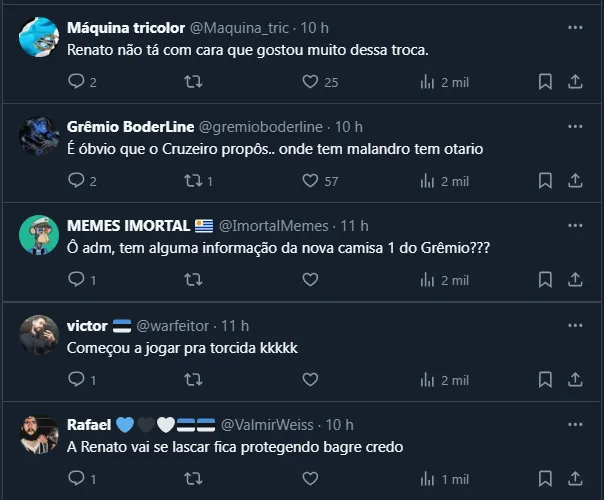Image resolution: width=604 pixels, height=500 pixels.
Task: View analytics of Rafael's tweet
Action: point(428,479)
